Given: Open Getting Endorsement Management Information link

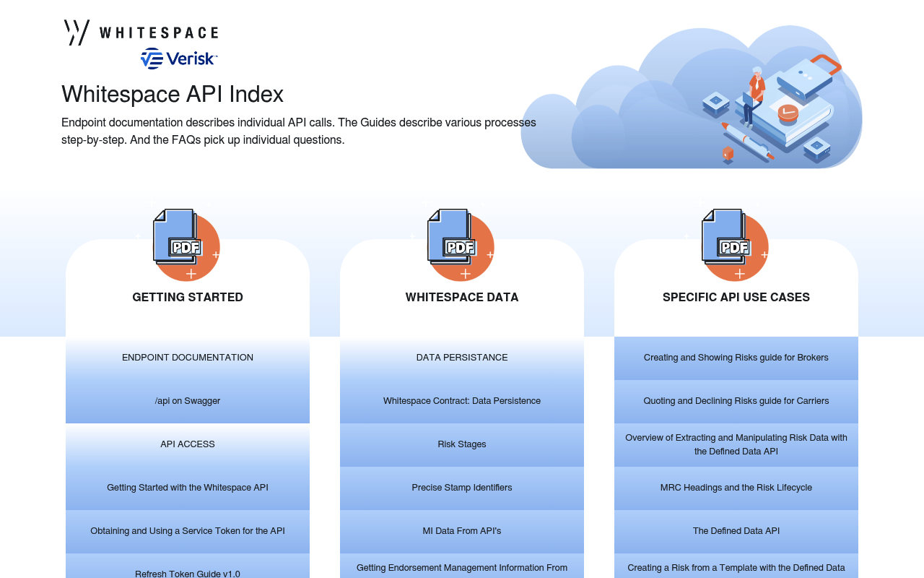Looking at the screenshot, I should coord(462,566).
